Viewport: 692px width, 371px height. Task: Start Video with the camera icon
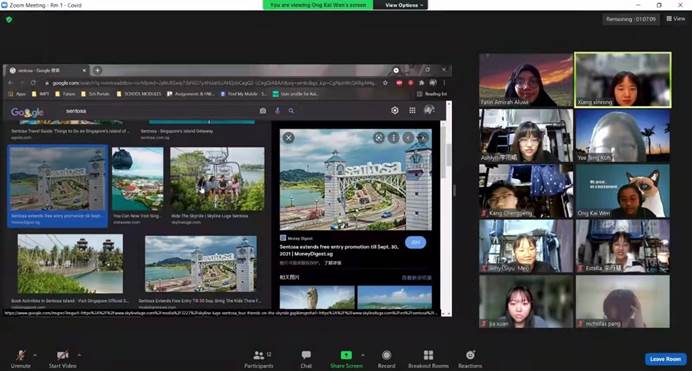tap(62, 359)
